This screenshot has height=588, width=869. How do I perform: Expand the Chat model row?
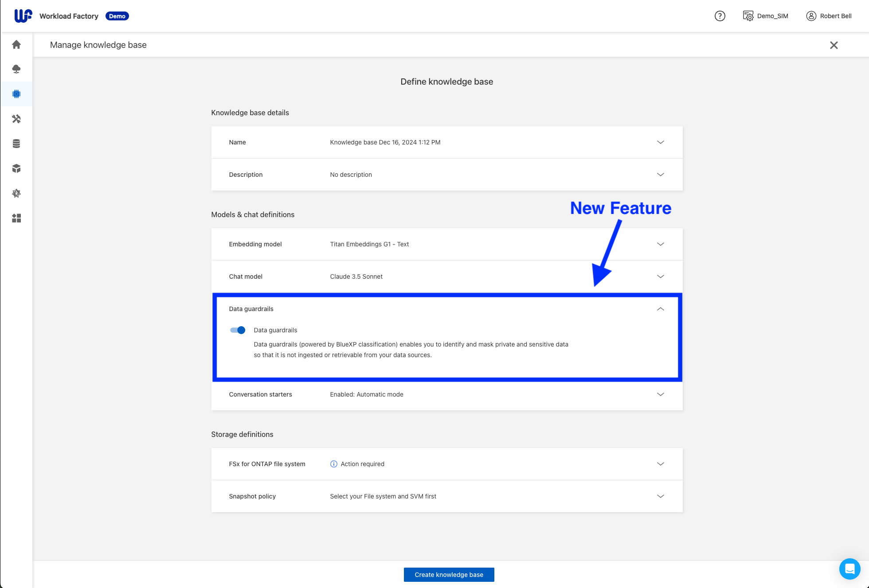pos(660,276)
